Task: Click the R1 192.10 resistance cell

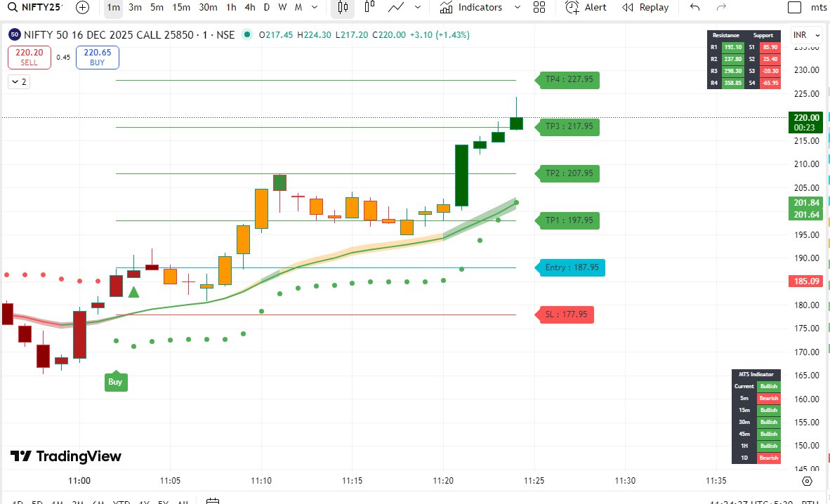Action: tap(732, 47)
